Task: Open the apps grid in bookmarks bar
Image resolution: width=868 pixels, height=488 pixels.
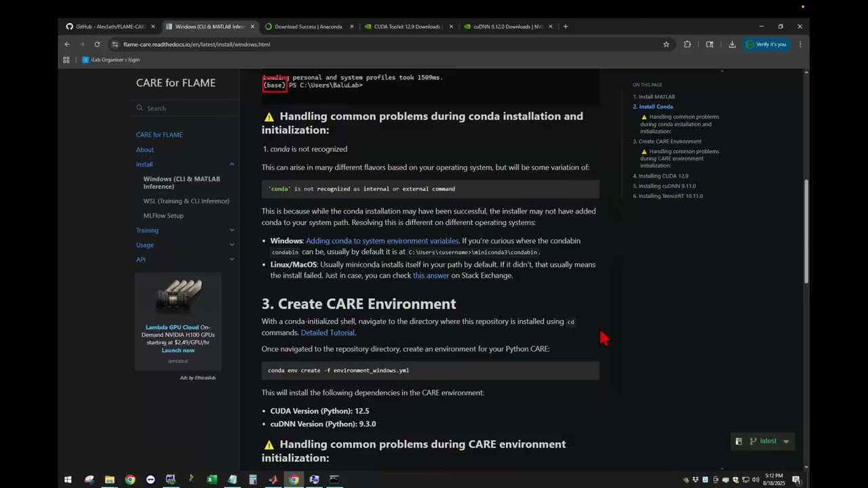Action: [x=66, y=60]
